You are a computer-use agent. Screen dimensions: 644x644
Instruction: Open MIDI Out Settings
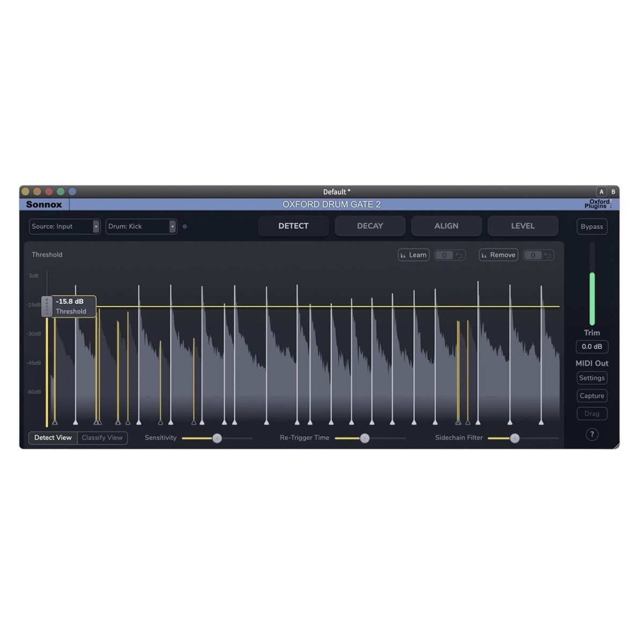coord(592,378)
